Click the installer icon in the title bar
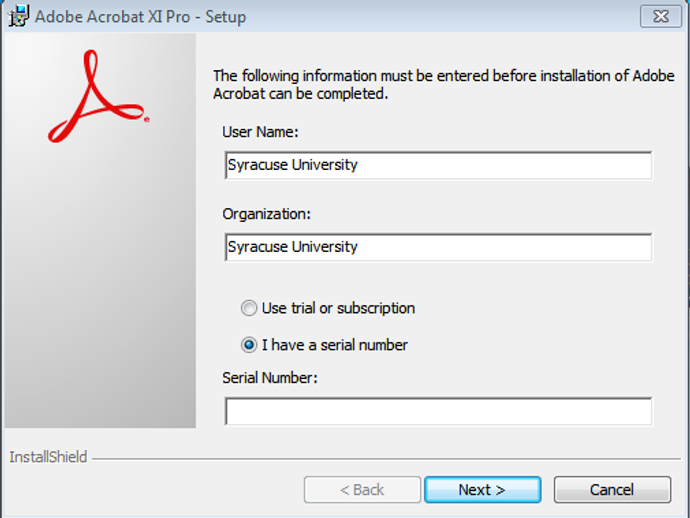Image resolution: width=690 pixels, height=518 pixels. tap(17, 16)
